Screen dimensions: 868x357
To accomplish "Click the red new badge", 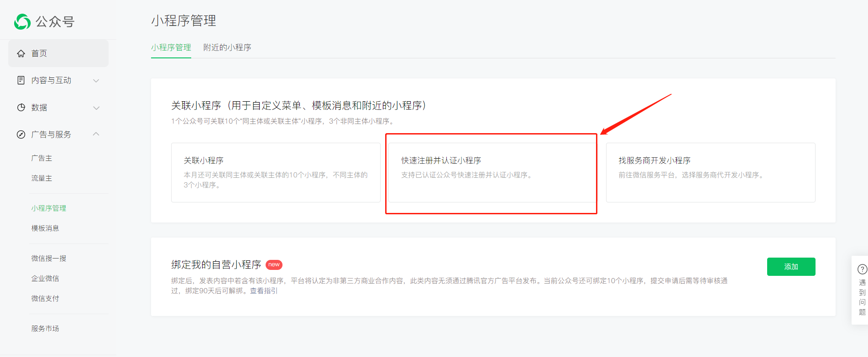I will pyautogui.click(x=274, y=265).
